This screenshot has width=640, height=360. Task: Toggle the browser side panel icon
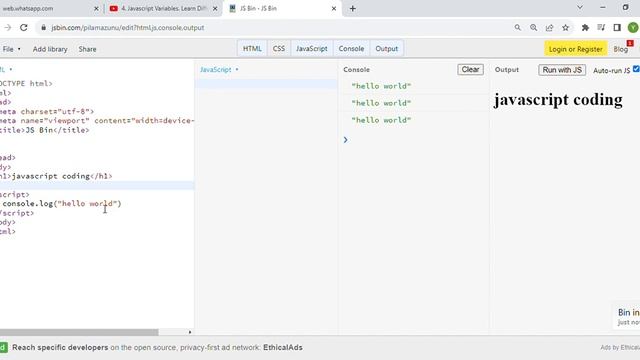[x=617, y=27]
